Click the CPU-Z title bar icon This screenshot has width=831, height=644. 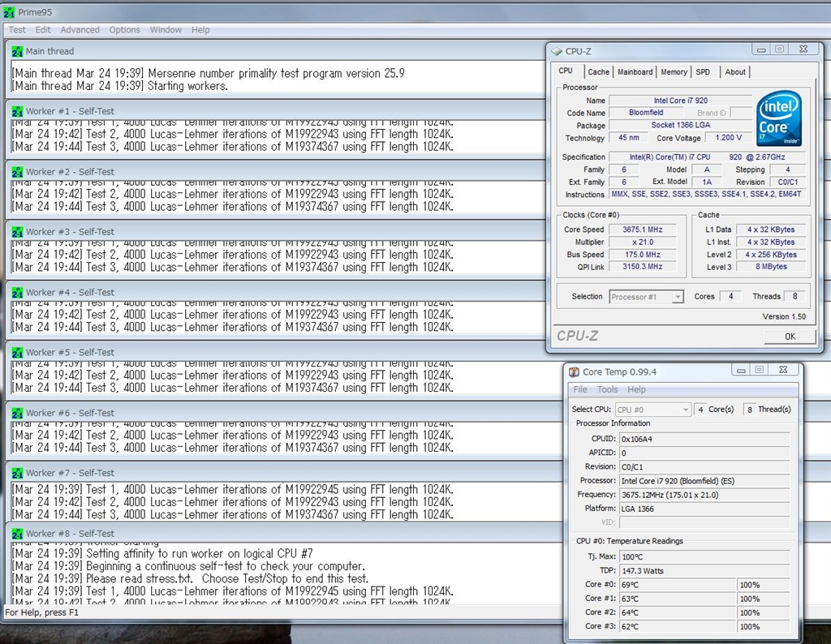(x=557, y=50)
